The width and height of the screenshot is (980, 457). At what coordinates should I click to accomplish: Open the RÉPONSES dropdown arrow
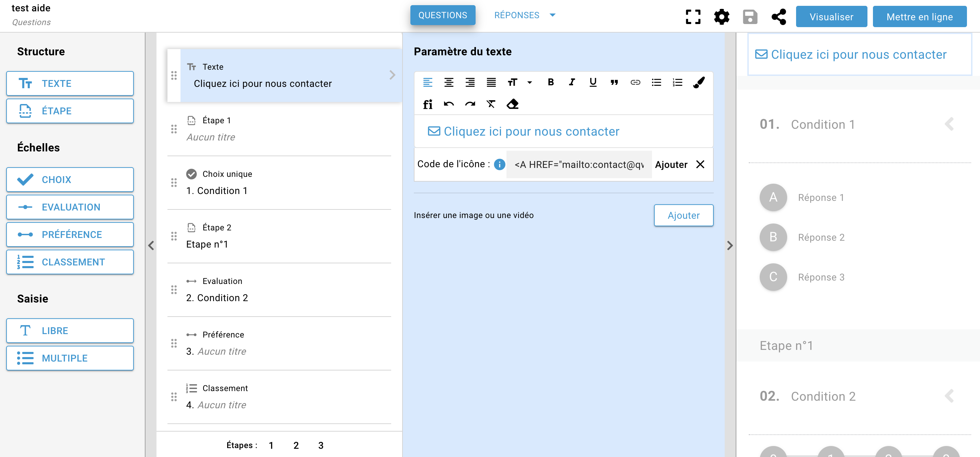point(553,15)
